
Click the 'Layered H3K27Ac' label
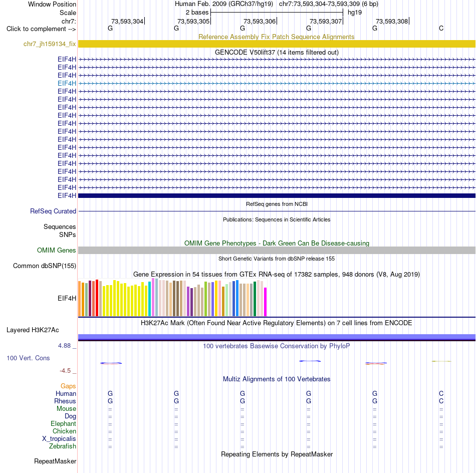(33, 330)
